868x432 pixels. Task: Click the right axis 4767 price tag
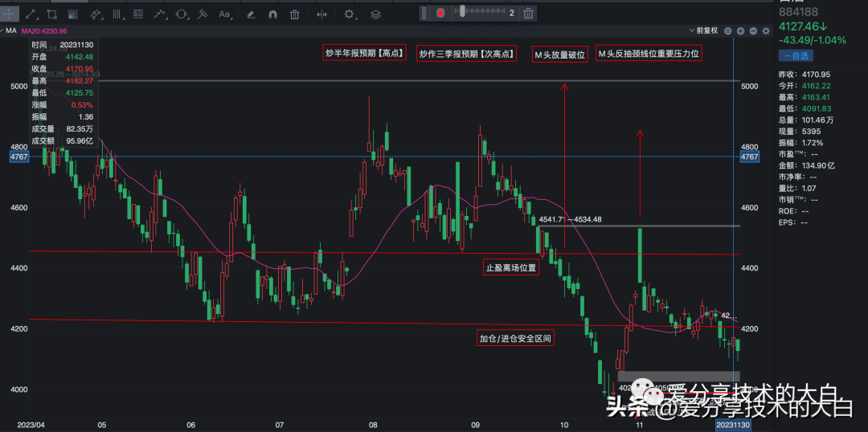[750, 157]
